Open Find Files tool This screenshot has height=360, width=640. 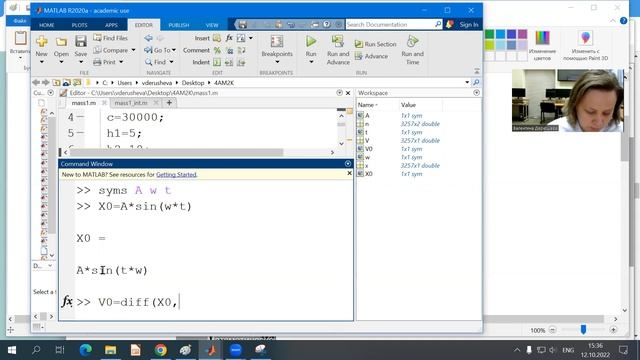point(111,38)
